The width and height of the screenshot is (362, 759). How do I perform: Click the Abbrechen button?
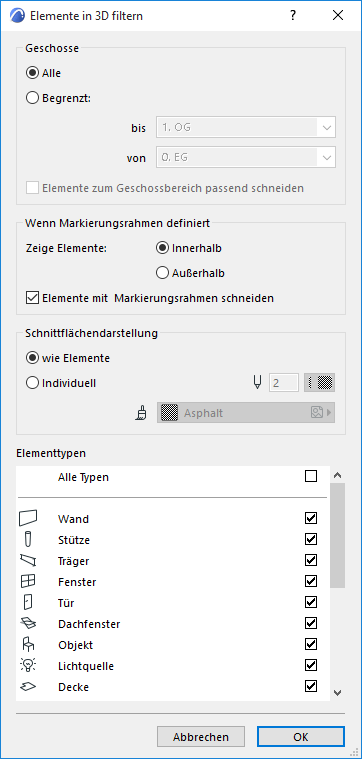201,737
